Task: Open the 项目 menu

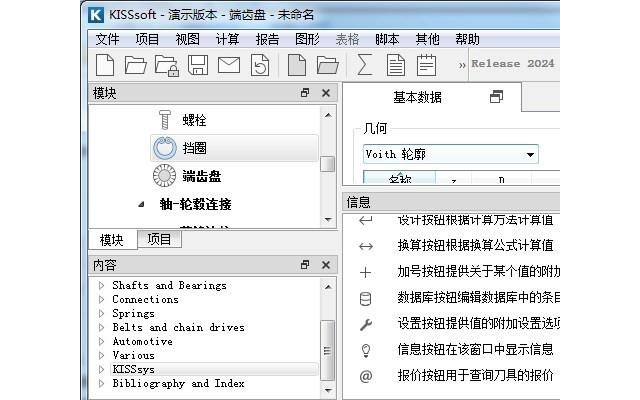Action: click(x=147, y=39)
